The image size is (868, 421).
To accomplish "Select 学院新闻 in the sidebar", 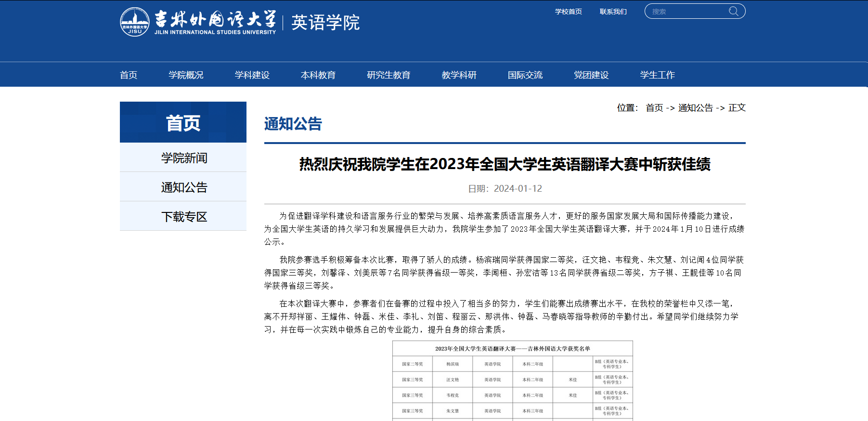I will tap(183, 158).
